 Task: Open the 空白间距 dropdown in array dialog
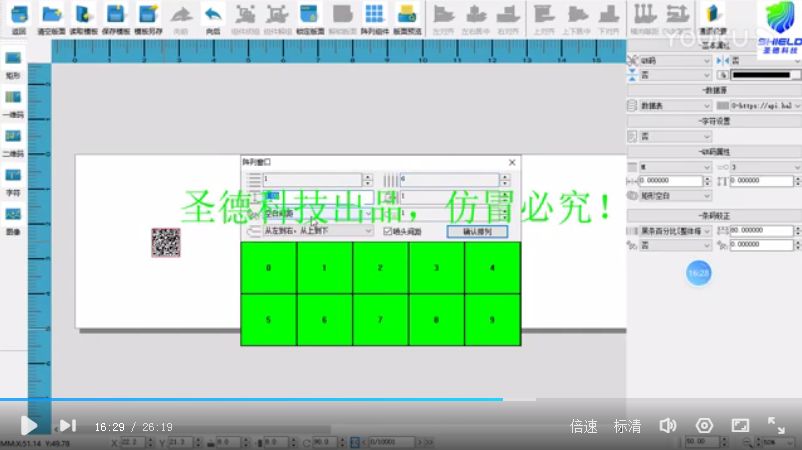pos(317,214)
